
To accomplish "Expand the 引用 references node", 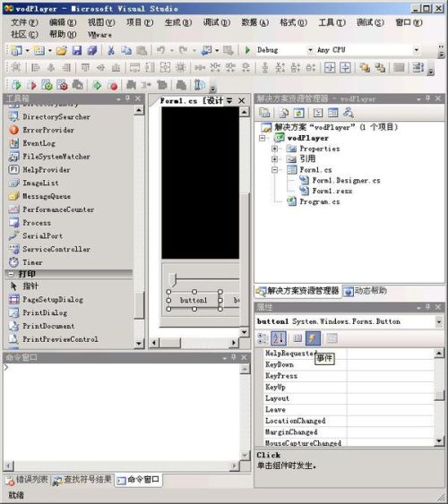I will tap(274, 158).
